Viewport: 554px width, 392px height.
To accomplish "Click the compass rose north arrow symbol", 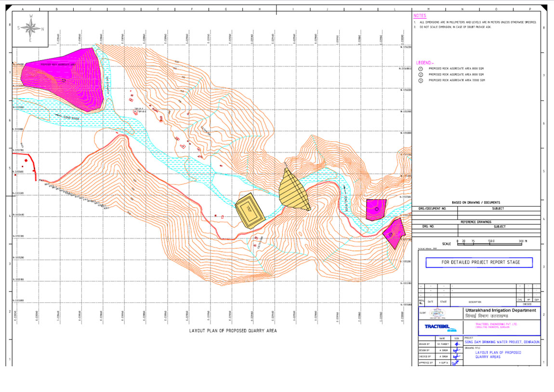I will [31, 28].
